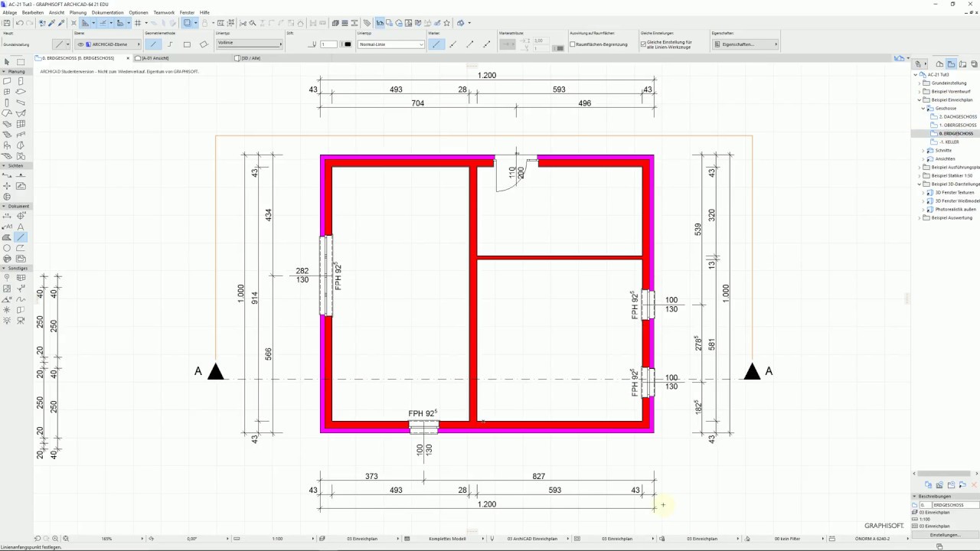Click the Undo icon

point(19,23)
